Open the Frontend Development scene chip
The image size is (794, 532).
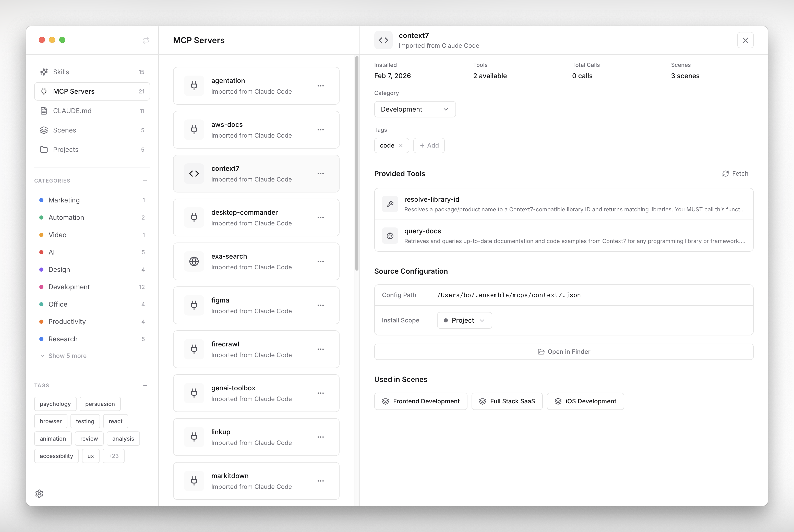(x=420, y=401)
